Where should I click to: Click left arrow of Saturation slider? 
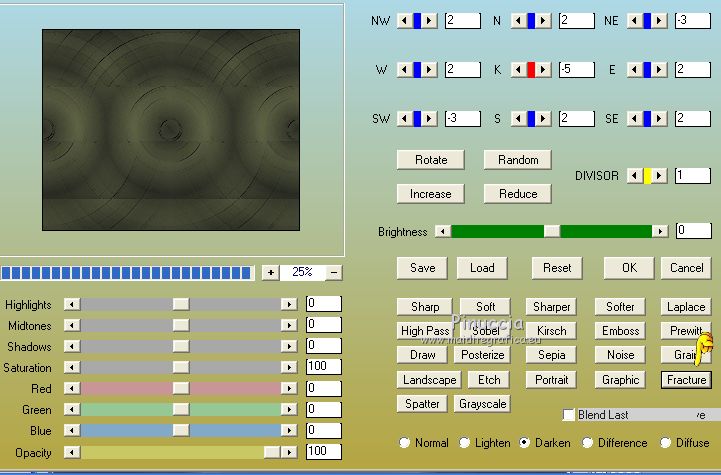[70, 368]
